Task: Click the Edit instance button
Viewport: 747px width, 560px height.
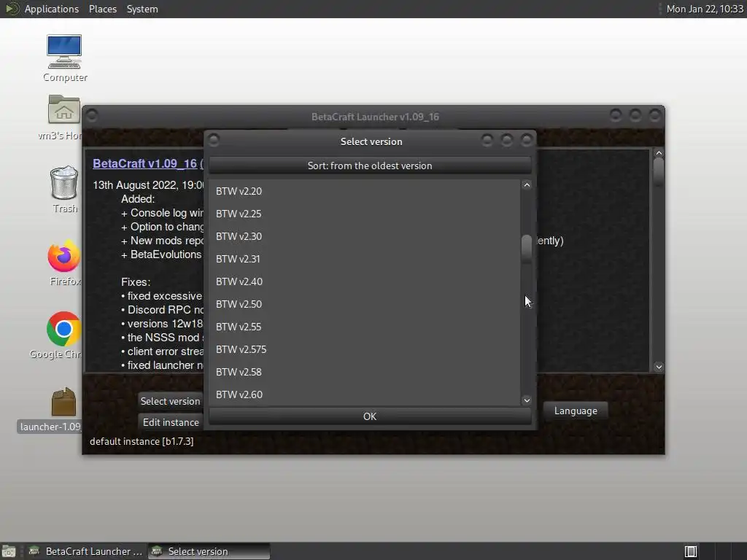Action: point(171,422)
